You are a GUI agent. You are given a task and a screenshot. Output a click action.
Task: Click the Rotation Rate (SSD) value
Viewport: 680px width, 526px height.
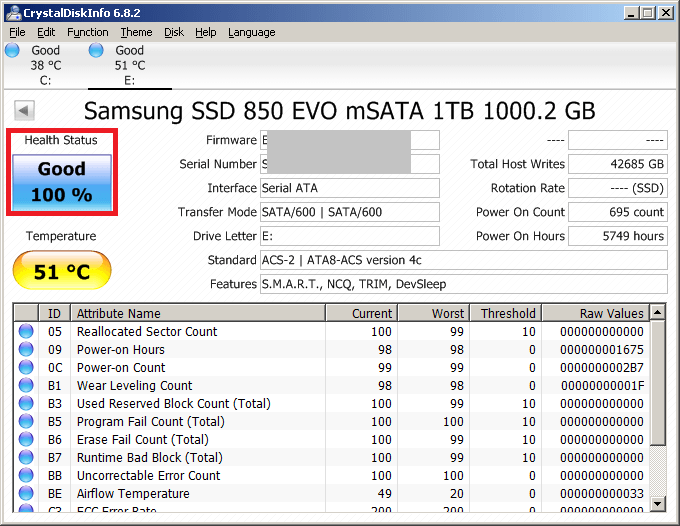(x=618, y=188)
